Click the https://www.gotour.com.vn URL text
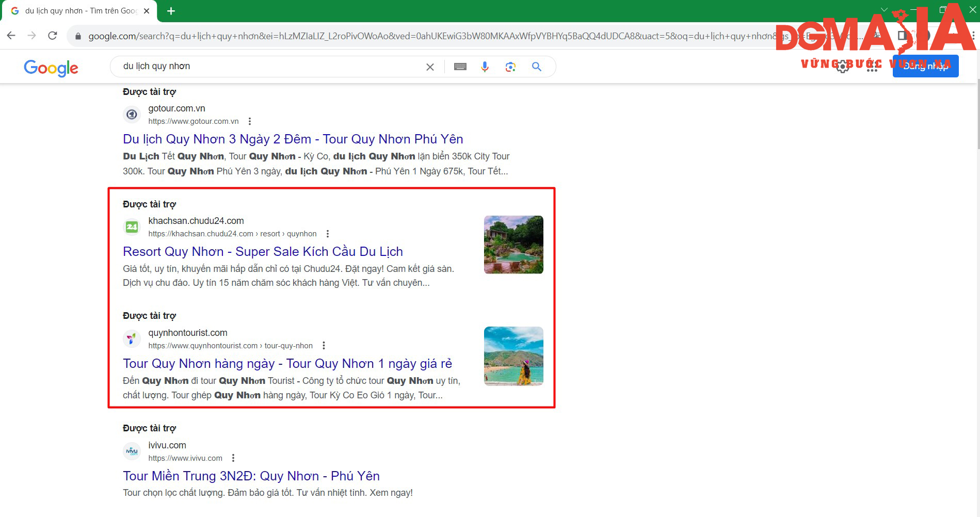Screen dimensions: 980x517 click(x=194, y=121)
